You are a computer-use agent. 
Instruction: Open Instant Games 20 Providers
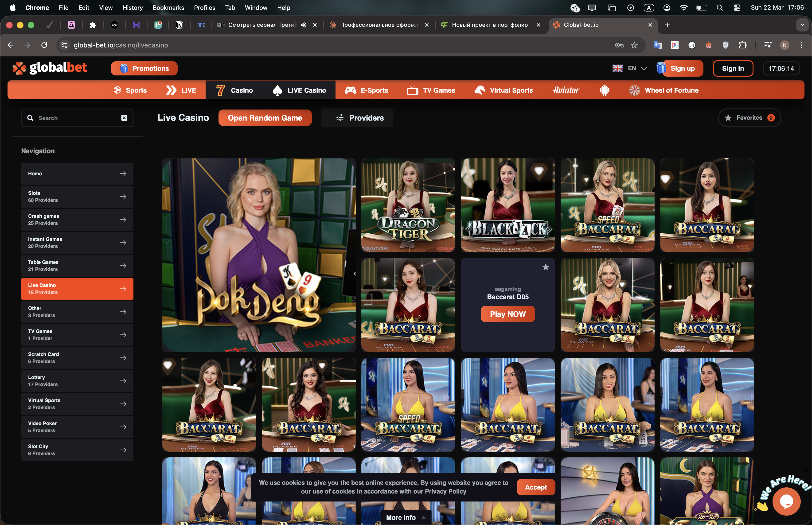77,243
